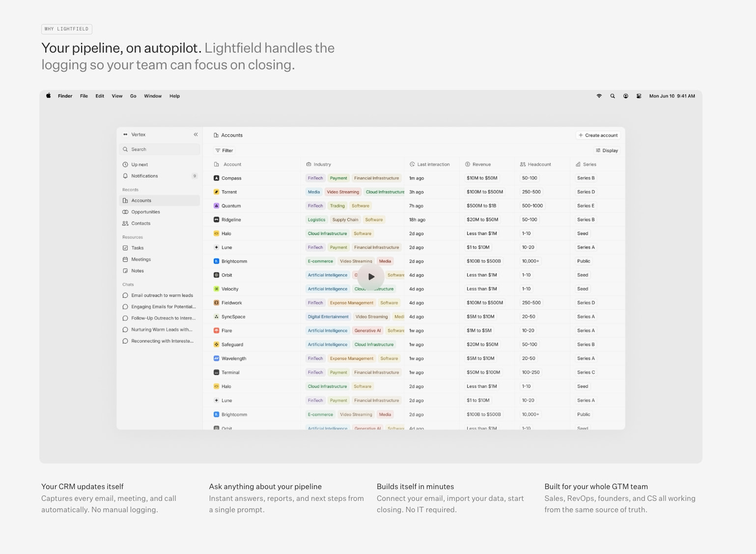Click the purple FinTech tag on Compass row

coord(315,178)
